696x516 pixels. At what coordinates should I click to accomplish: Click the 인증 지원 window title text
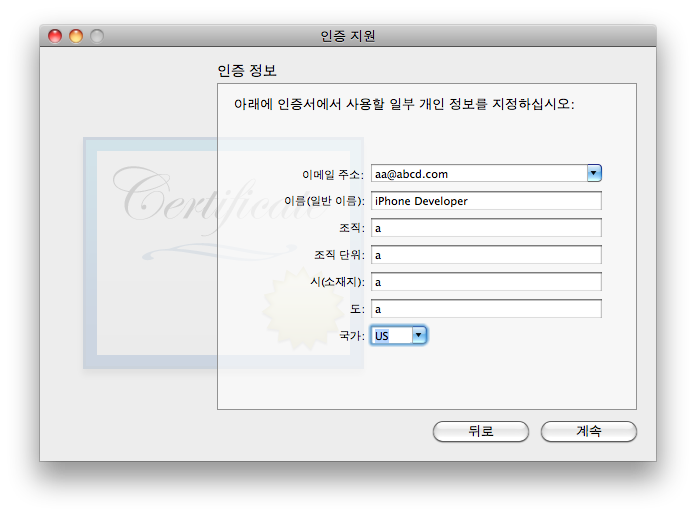click(348, 36)
